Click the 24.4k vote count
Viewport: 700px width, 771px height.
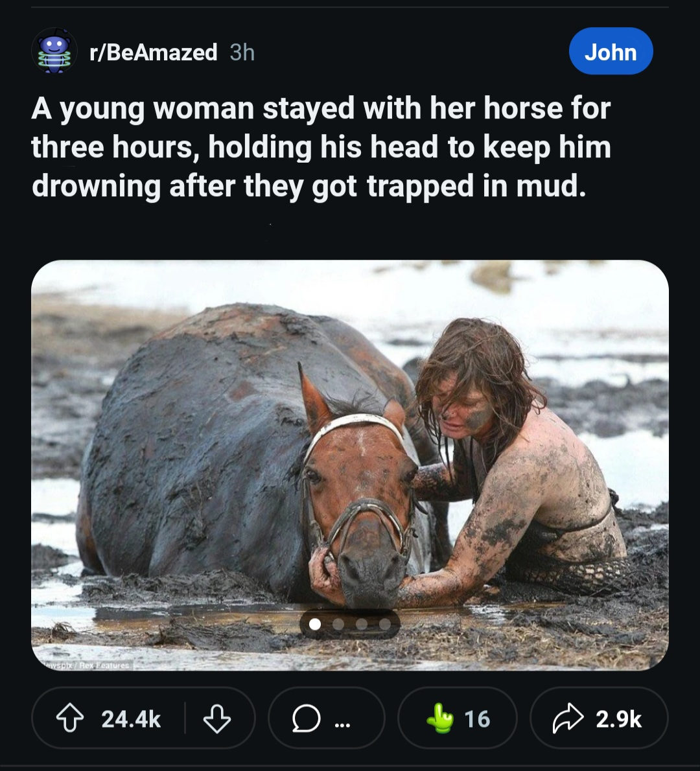click(x=131, y=719)
